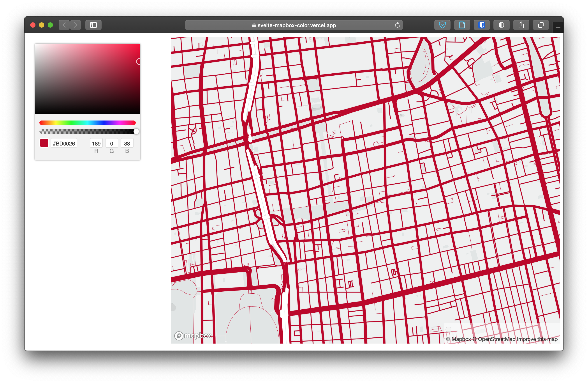
Task: Click the alpha transparency slider handle
Action: (136, 131)
